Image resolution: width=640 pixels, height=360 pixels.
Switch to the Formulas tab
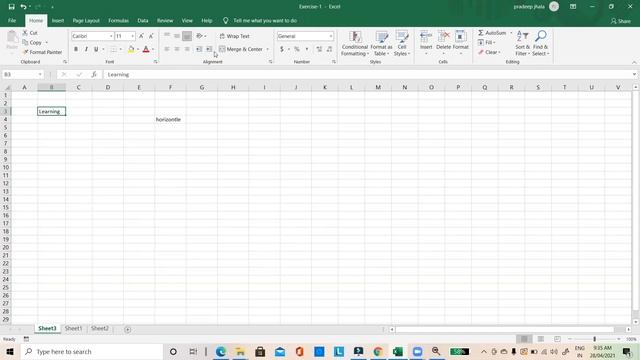tap(118, 20)
